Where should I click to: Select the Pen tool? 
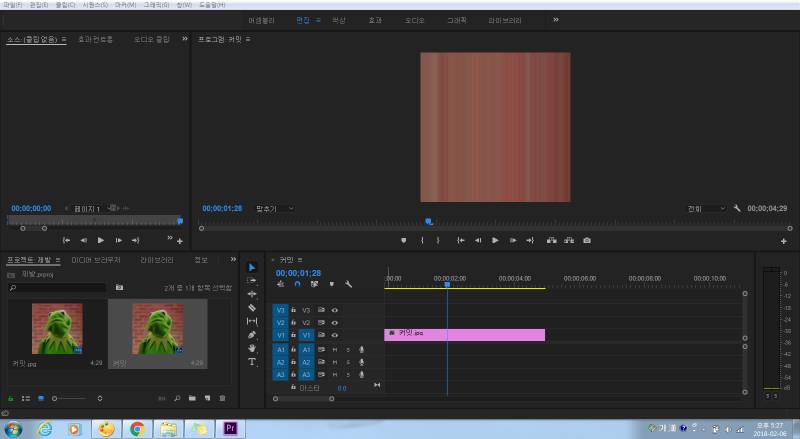pos(252,335)
